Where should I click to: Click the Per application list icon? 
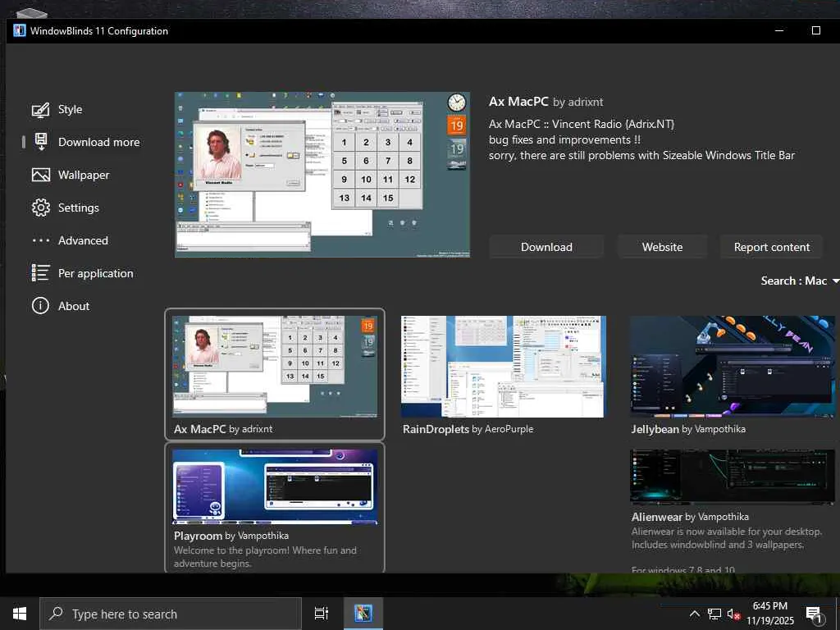pyautogui.click(x=41, y=273)
